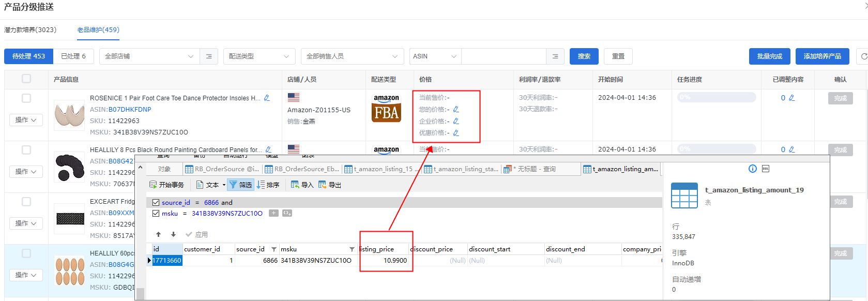The image size is (868, 301).
Task: Click 开始事务 in the Navicat toolbar
Action: pyautogui.click(x=166, y=185)
